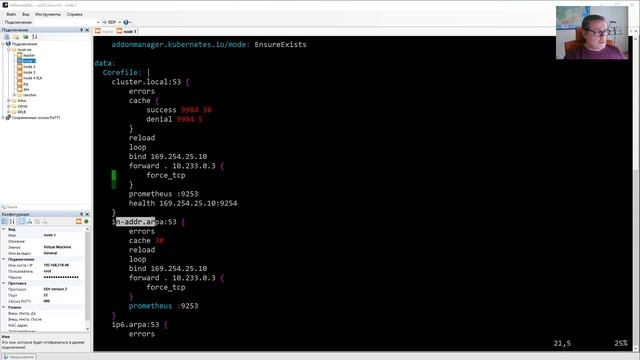The image size is (640, 360).
Task: Click the terminal vertical scrollbar
Action: [x=636, y=194]
